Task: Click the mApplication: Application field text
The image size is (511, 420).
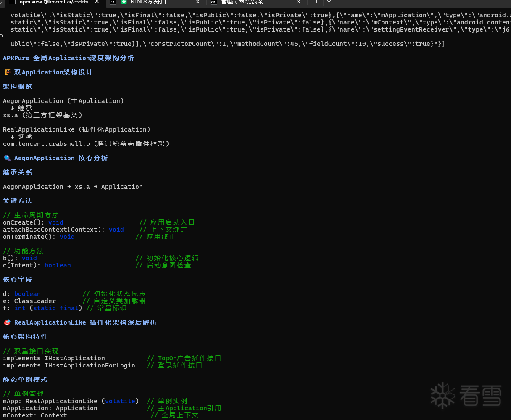Action: tap(50, 408)
